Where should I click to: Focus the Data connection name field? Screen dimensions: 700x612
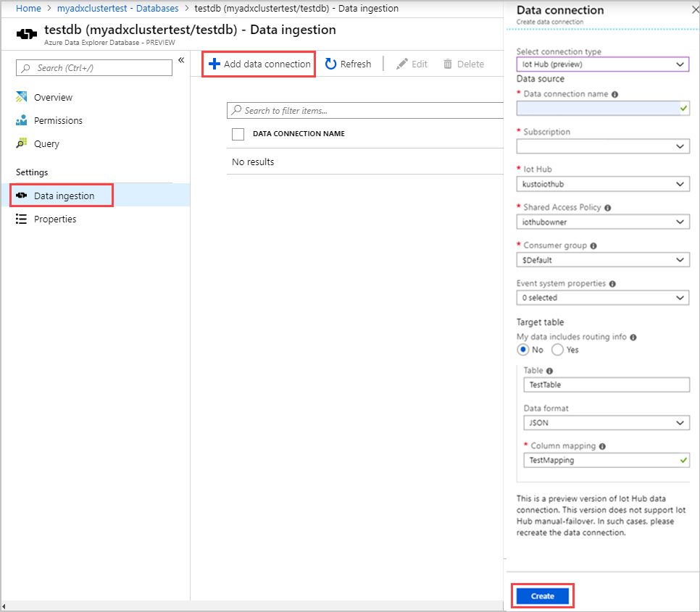tap(603, 109)
